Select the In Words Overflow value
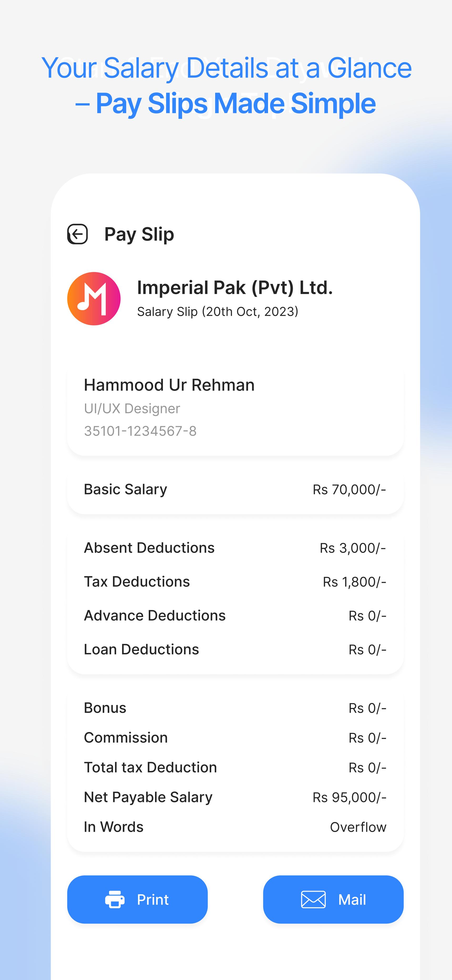Image resolution: width=452 pixels, height=980 pixels. (358, 827)
